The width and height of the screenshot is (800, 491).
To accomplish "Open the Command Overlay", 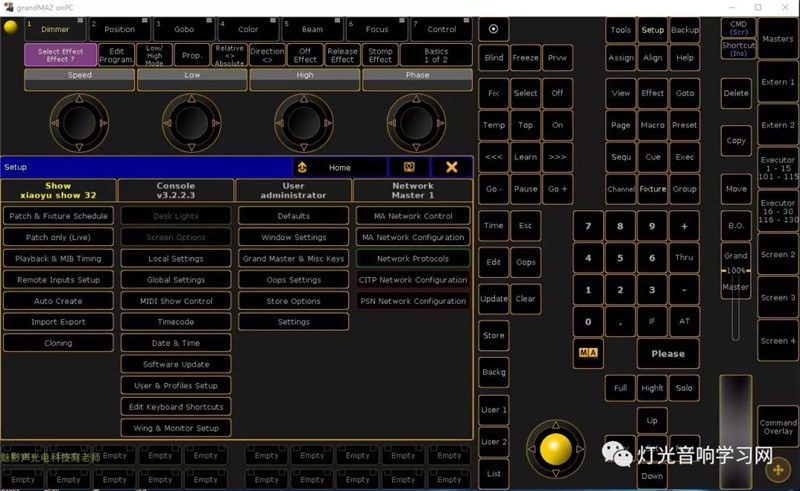I will coord(778,427).
